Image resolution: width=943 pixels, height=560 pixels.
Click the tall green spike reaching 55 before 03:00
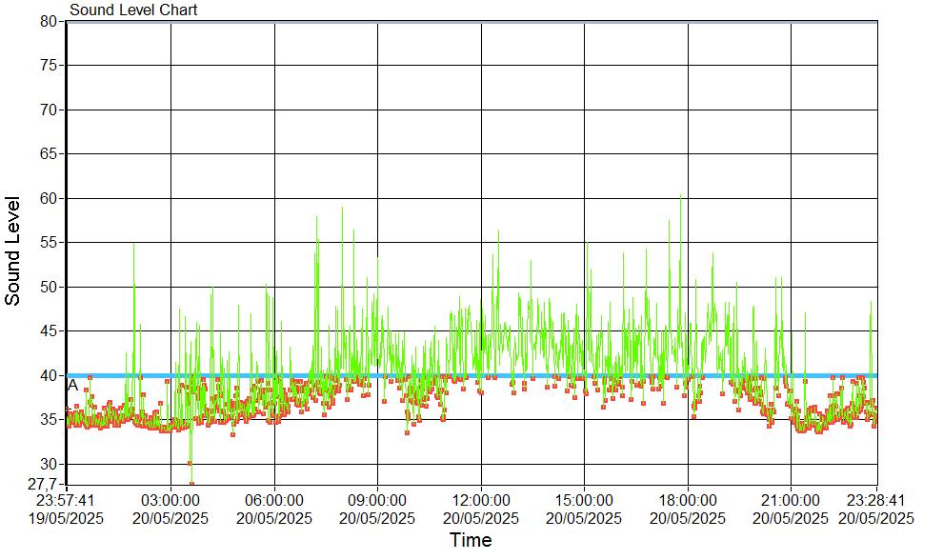pyautogui.click(x=133, y=245)
